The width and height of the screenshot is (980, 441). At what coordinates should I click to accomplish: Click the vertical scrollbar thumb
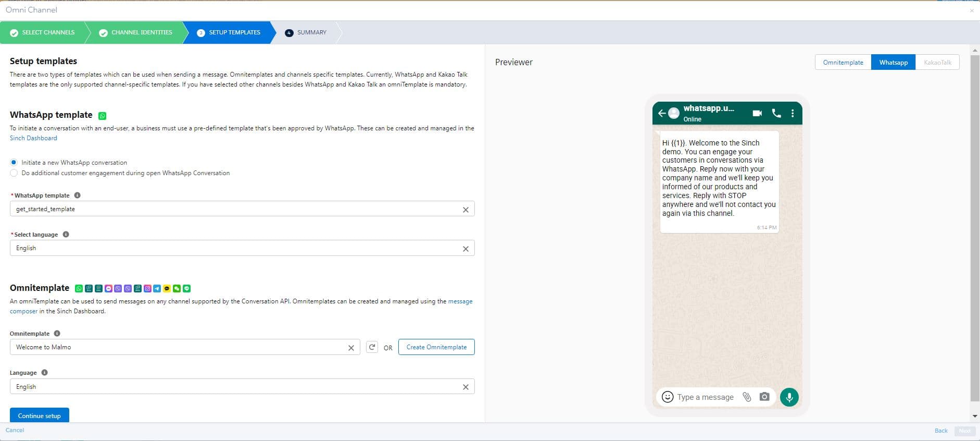click(975, 228)
